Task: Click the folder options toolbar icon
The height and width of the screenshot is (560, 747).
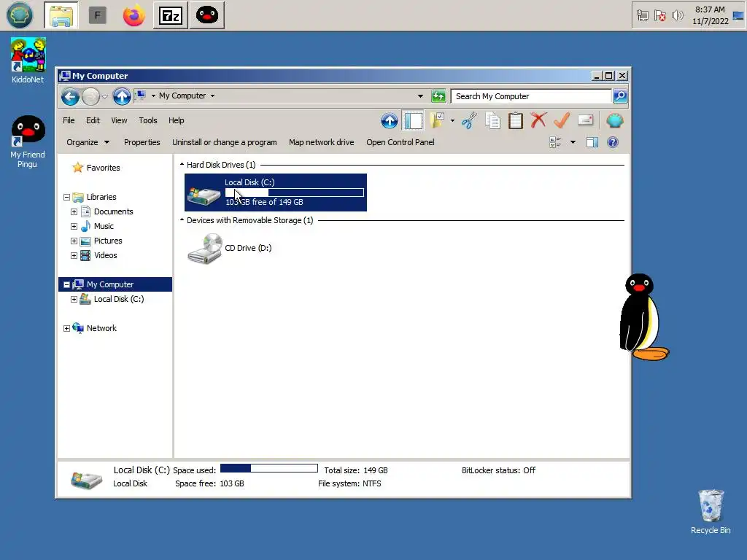Action: coord(437,120)
